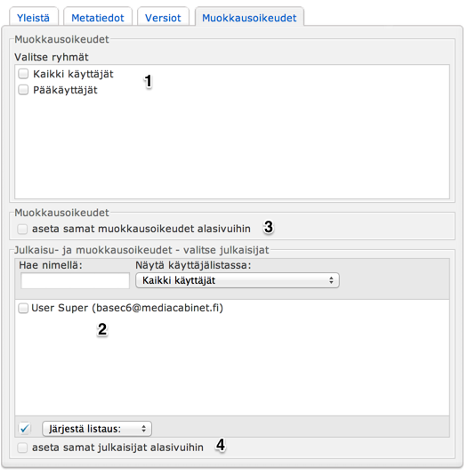468x476 pixels.
Task: Expand the Järjestä listaus dropdown
Action: pos(97,429)
